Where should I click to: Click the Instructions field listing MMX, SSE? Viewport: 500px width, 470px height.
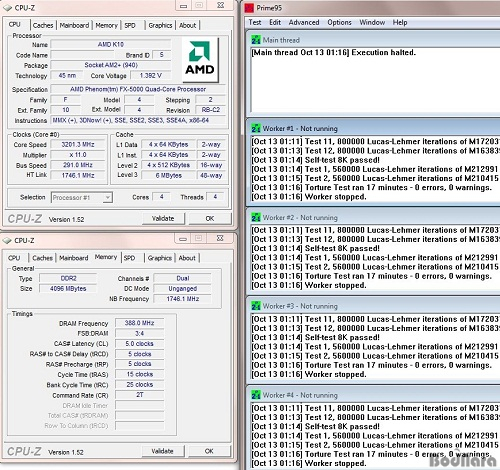(138, 120)
